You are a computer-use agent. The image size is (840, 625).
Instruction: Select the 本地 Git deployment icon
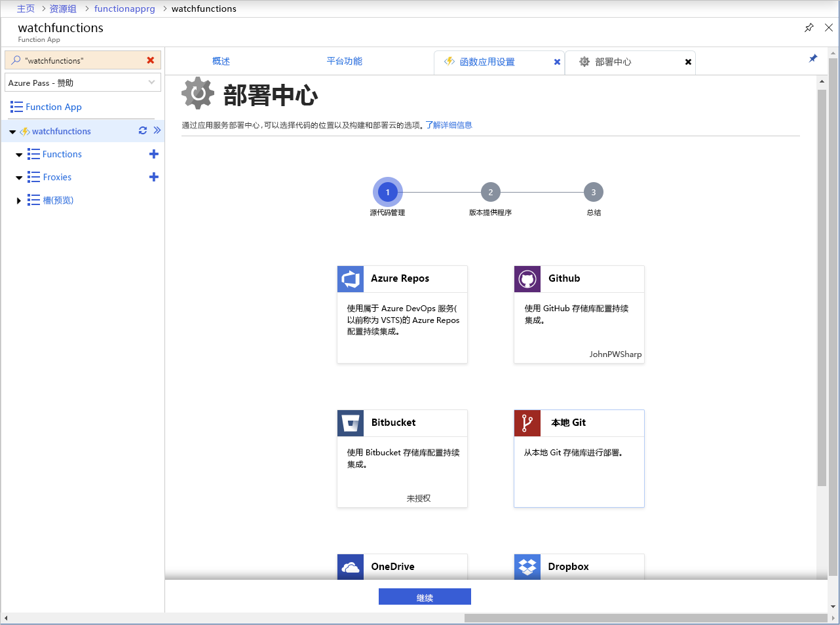pyautogui.click(x=527, y=423)
